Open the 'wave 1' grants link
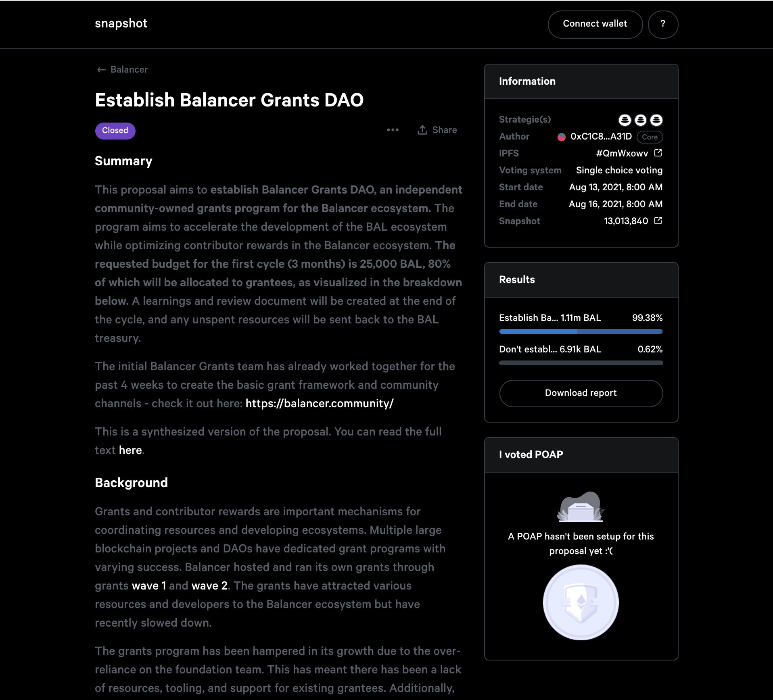This screenshot has height=700, width=773. tap(149, 585)
